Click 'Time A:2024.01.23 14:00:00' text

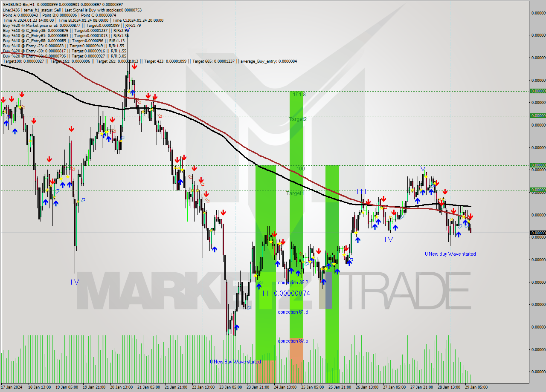coord(28,20)
